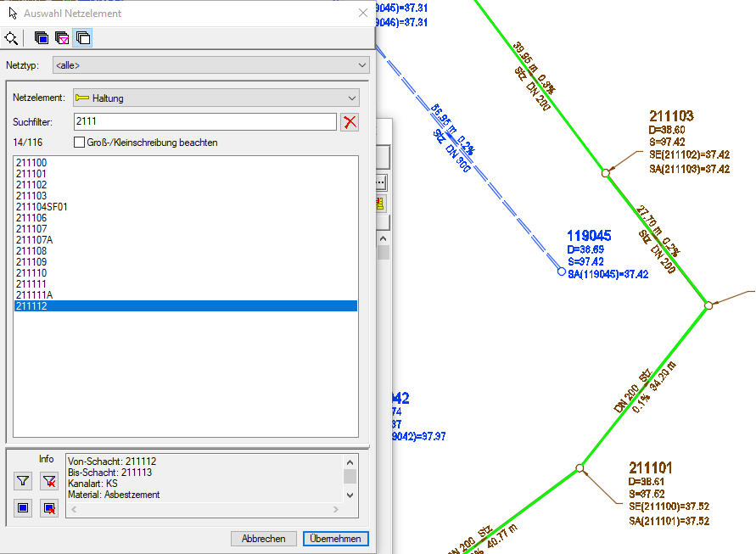Image resolution: width=756 pixels, height=554 pixels.
Task: Click the remove-filter funnel icon with red X
Action: tap(49, 482)
